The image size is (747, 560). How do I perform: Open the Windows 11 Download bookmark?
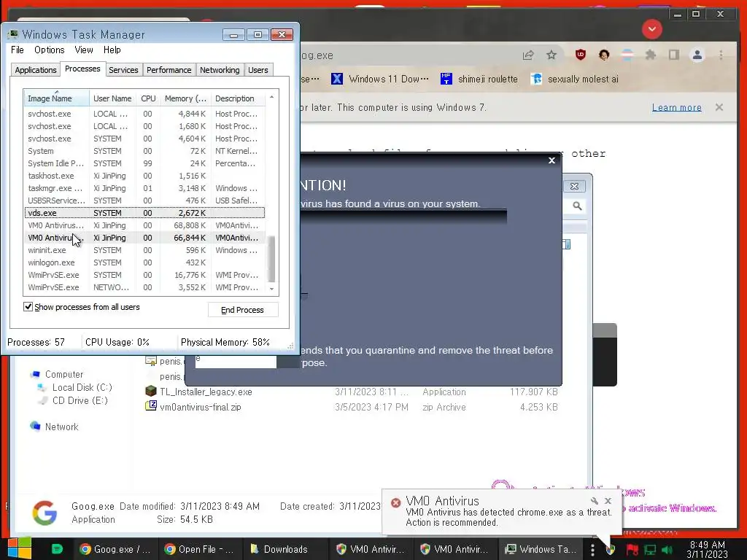[x=379, y=79]
